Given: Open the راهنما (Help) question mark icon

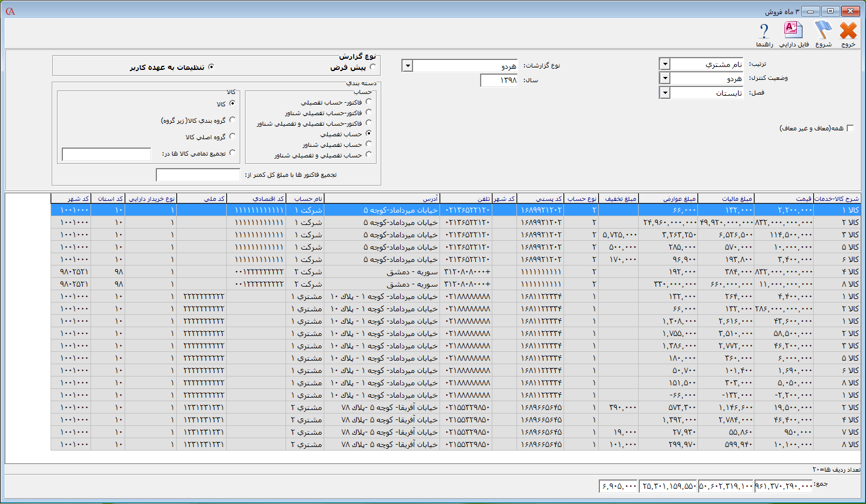Looking at the screenshot, I should pos(764,31).
